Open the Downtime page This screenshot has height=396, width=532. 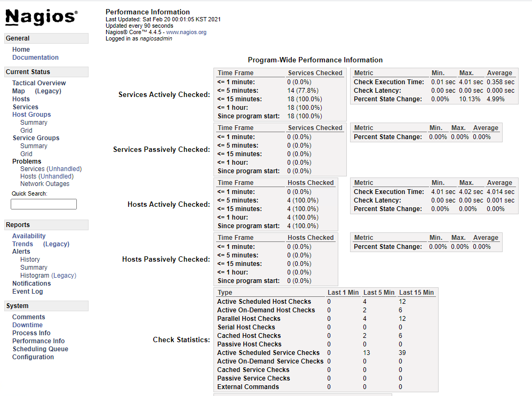[28, 325]
